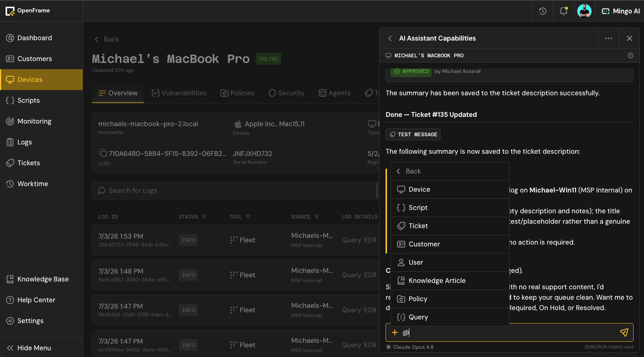Open the SOURCE column filter
This screenshot has width=644, height=357.
coord(317,217)
